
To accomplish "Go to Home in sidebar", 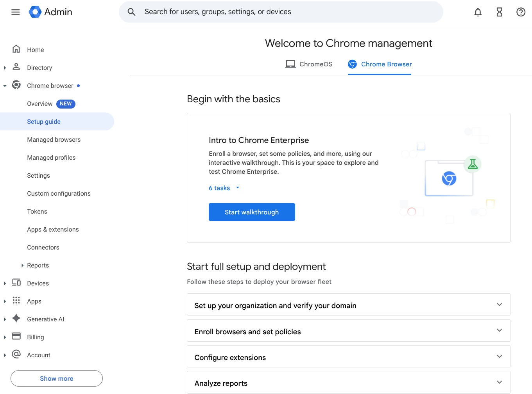I will pyautogui.click(x=36, y=50).
